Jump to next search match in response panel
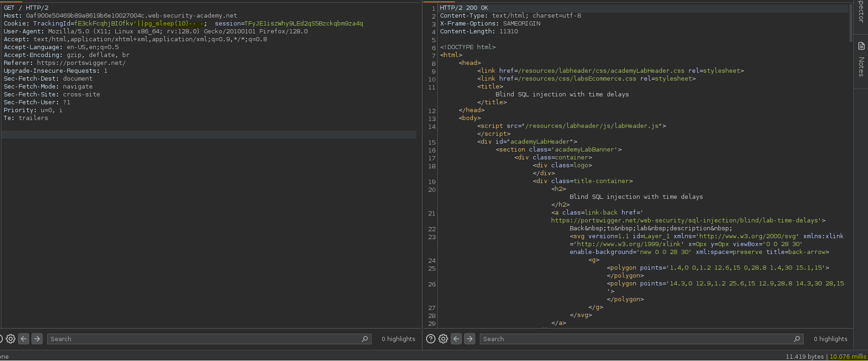Viewport: 868px width, 361px height. pos(470,339)
